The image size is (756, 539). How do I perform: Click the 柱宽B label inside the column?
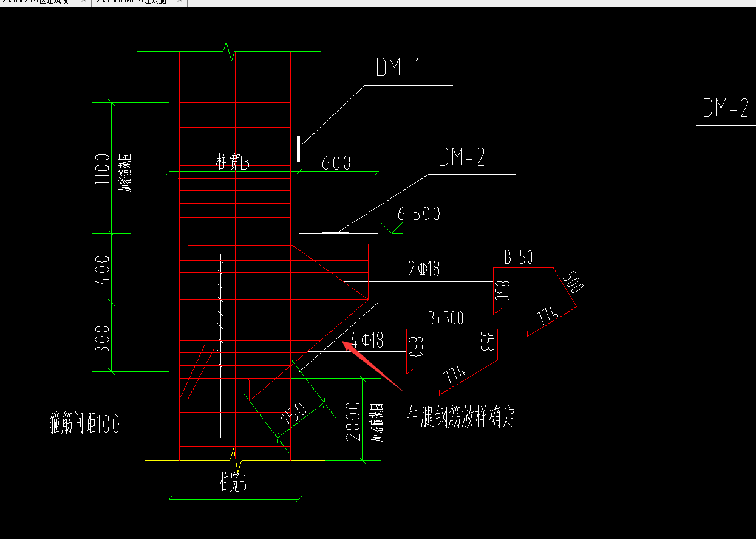(x=233, y=162)
